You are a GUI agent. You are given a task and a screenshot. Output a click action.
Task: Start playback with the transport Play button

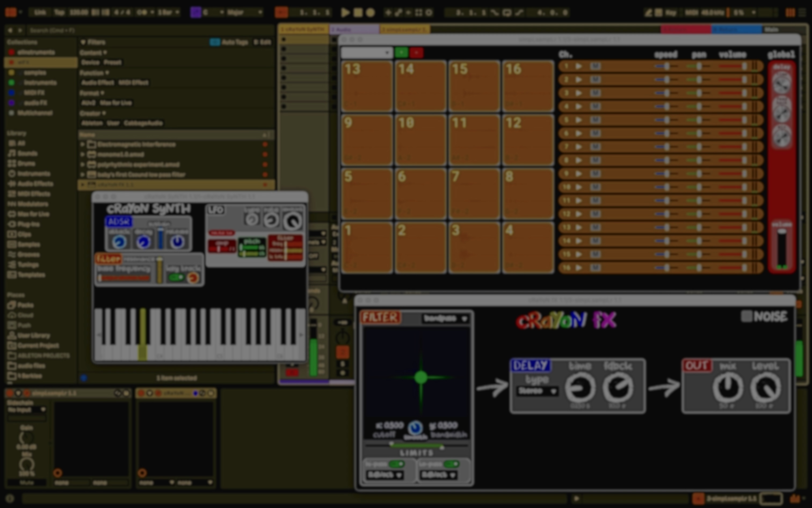coord(345,13)
